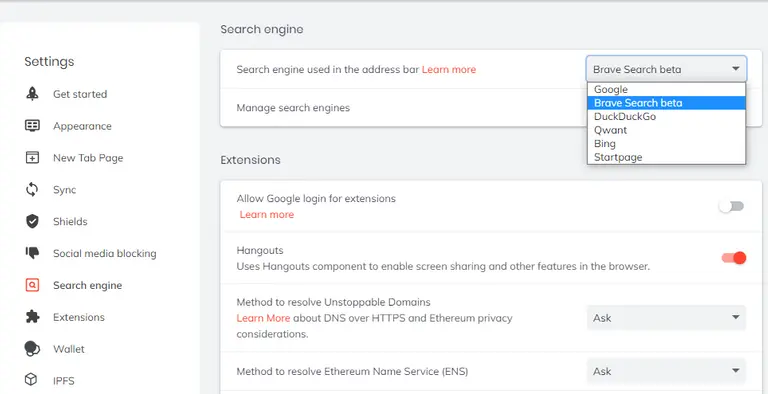Click the Sync arrows icon
Screen dimensions: 768x394
pyautogui.click(x=32, y=190)
